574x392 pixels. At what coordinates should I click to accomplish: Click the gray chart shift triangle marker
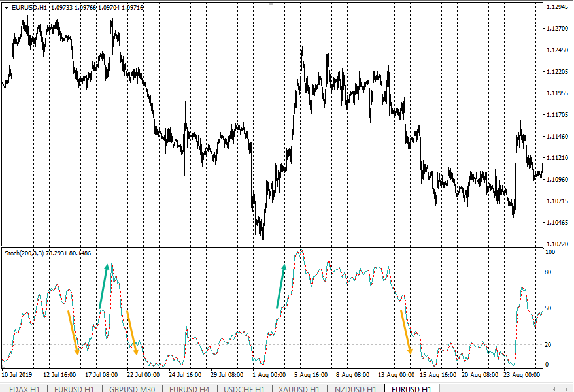pyautogui.click(x=272, y=4)
